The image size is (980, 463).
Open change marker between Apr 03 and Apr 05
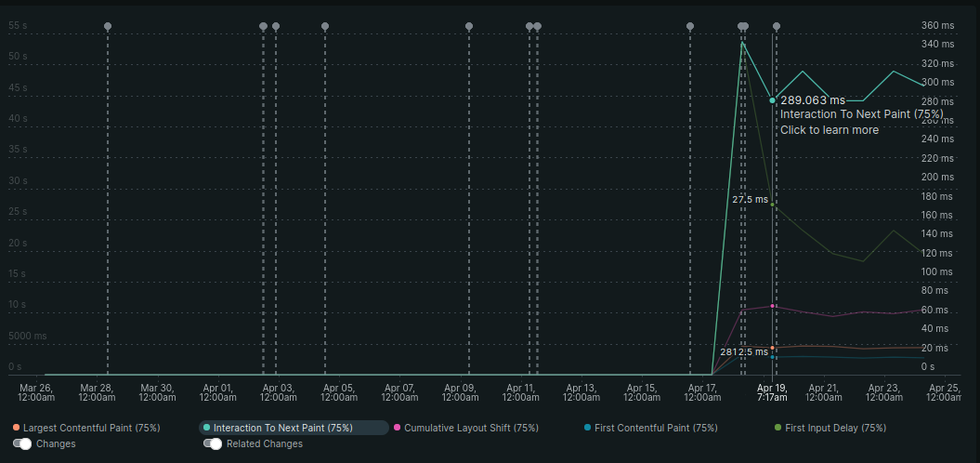pos(325,26)
